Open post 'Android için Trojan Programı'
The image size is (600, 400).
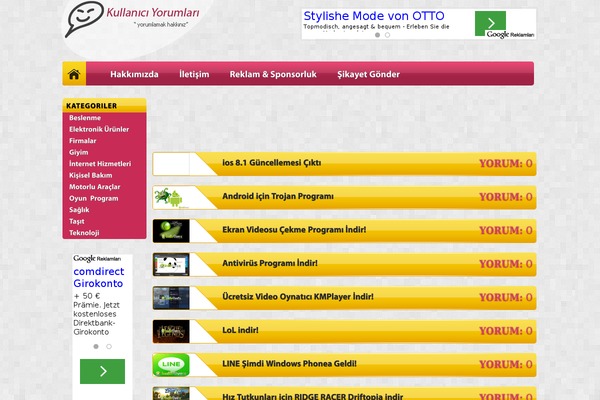click(278, 196)
